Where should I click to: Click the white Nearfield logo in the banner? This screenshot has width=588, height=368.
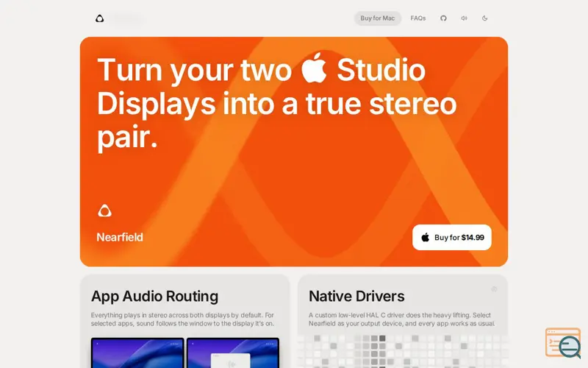(x=104, y=210)
